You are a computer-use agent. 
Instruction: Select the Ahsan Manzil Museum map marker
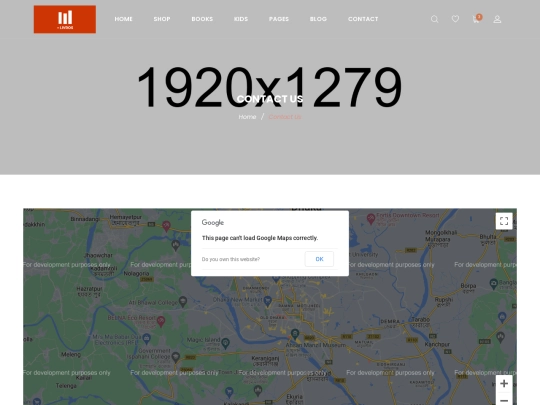click(295, 333)
